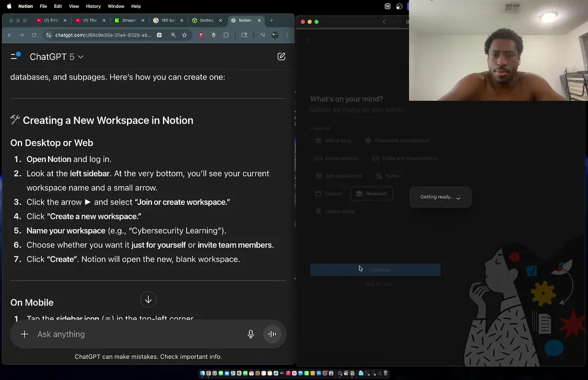
Task: Close the Getting browser tab
Action: coord(221,20)
